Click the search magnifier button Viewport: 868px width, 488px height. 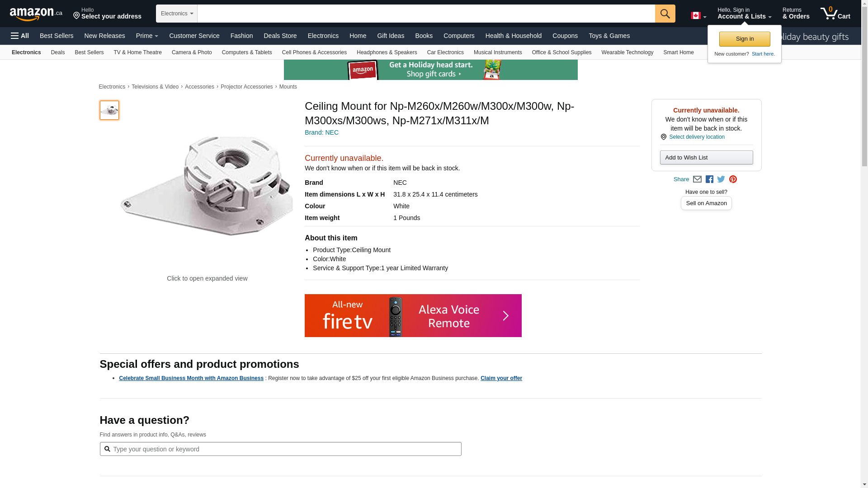point(665,14)
